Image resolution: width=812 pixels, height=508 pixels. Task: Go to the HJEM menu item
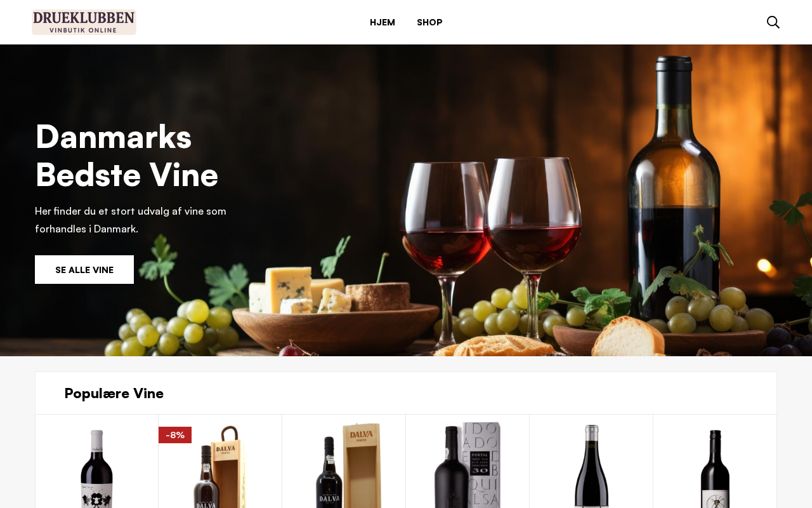(383, 22)
